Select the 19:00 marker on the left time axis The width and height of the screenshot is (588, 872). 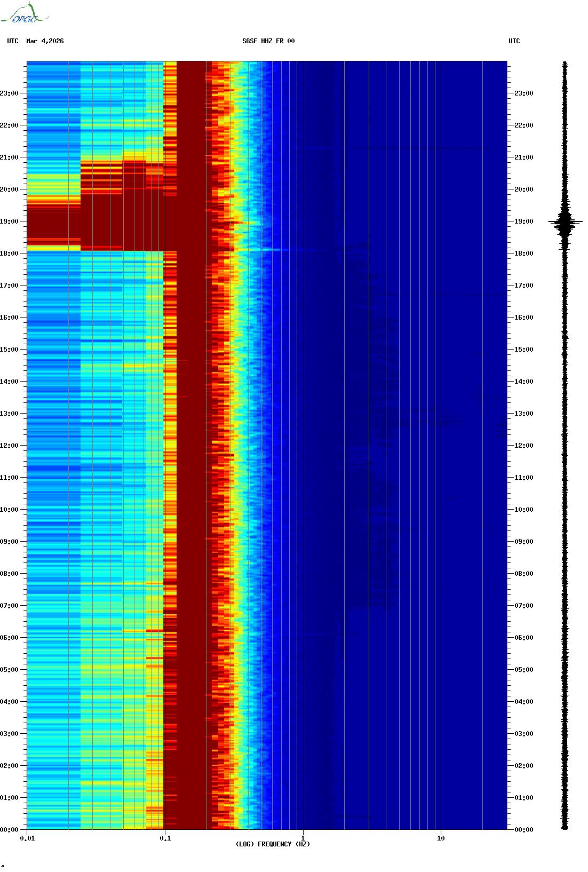tap(9, 221)
